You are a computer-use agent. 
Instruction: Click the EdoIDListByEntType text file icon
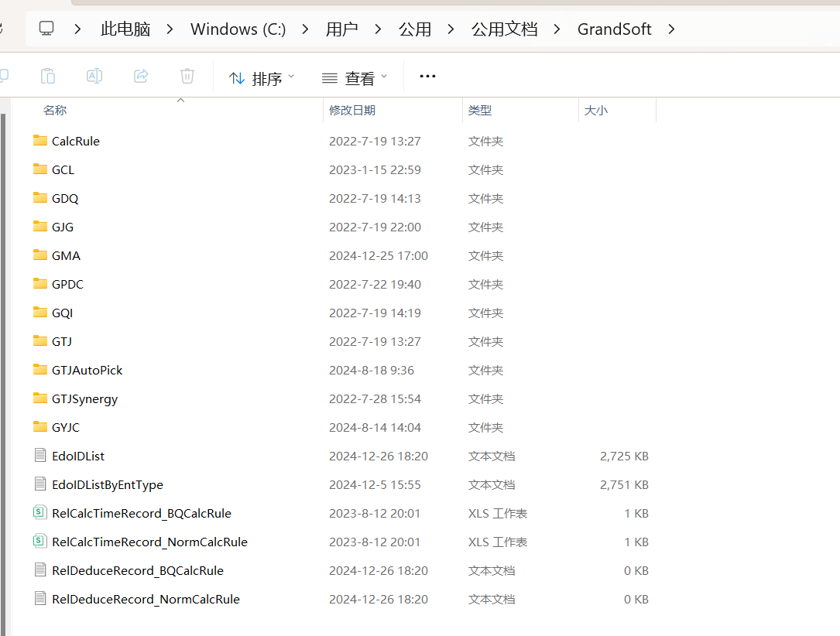[x=40, y=484]
